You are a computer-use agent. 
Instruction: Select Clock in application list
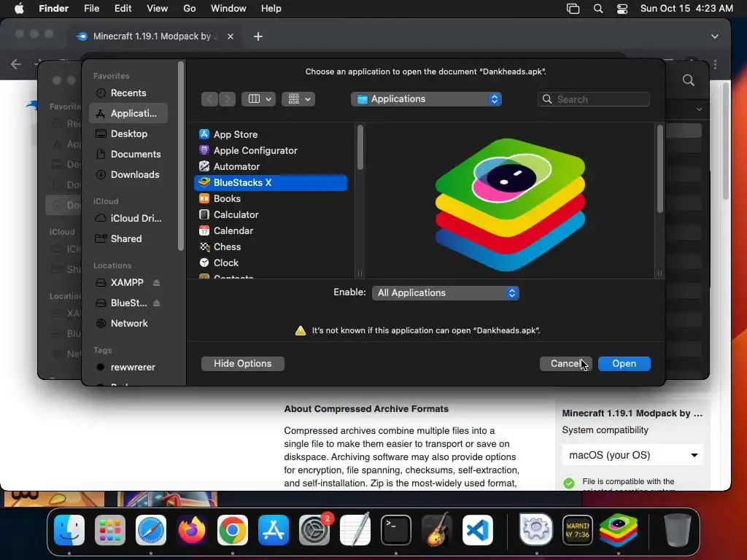[271, 262]
